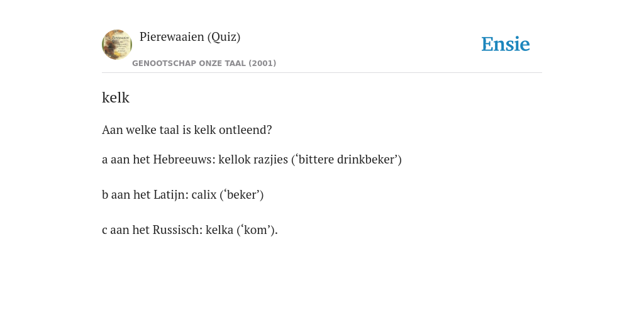
Task: Open the Pierewaaien (Quiz) title link
Action: [x=190, y=37]
